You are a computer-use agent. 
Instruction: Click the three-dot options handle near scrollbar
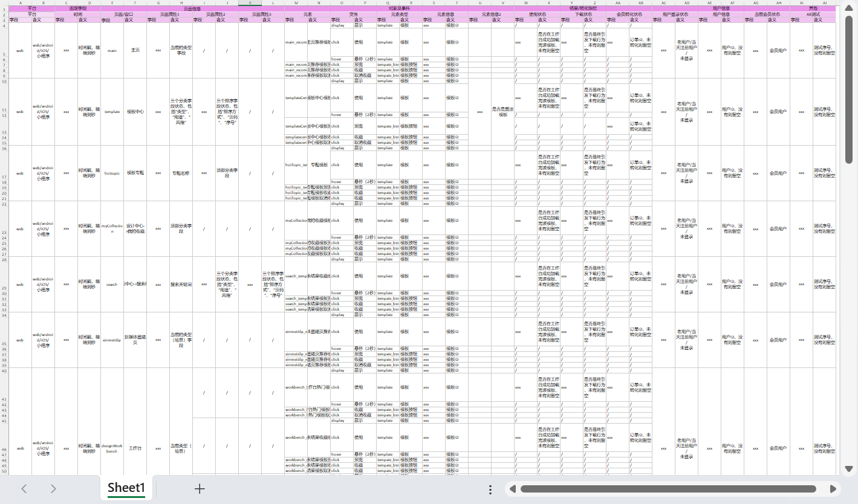click(x=490, y=489)
